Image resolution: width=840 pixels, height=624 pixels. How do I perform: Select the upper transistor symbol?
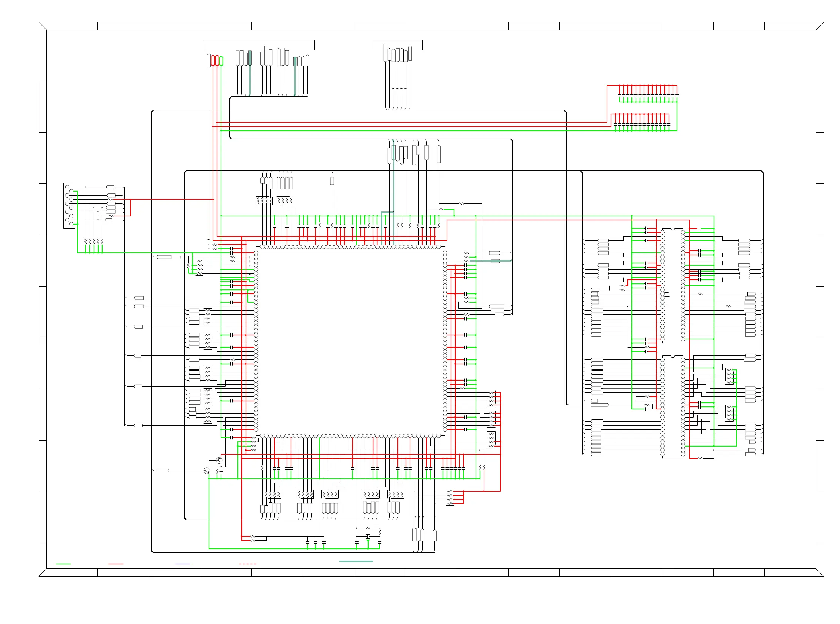click(x=219, y=460)
